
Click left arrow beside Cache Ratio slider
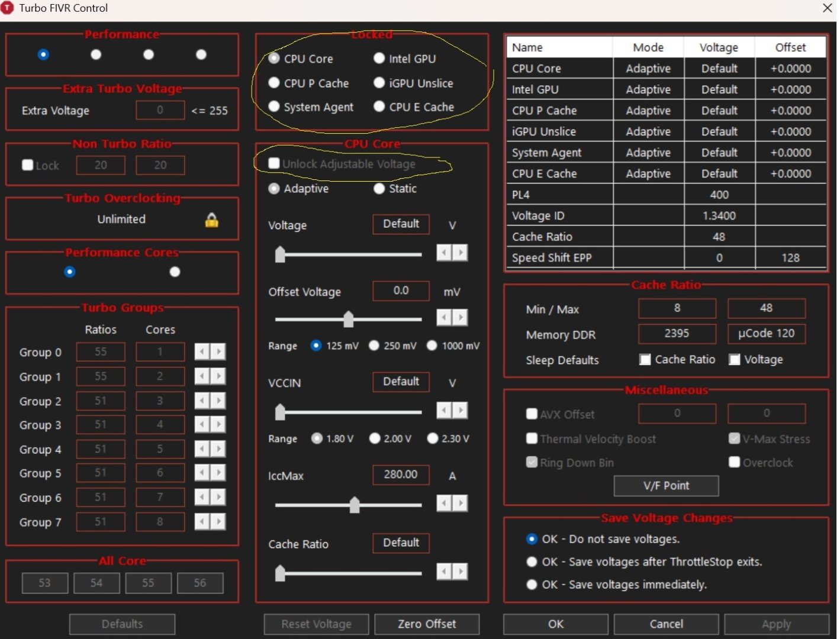[444, 572]
